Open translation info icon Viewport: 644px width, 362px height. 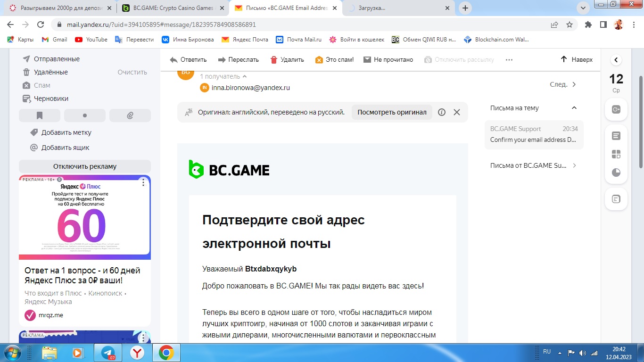point(442,112)
